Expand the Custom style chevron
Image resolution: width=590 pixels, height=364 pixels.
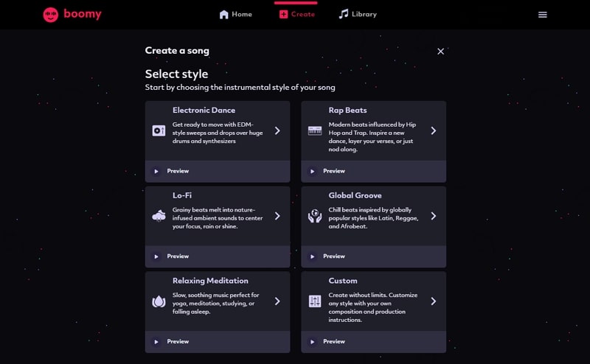tap(434, 301)
